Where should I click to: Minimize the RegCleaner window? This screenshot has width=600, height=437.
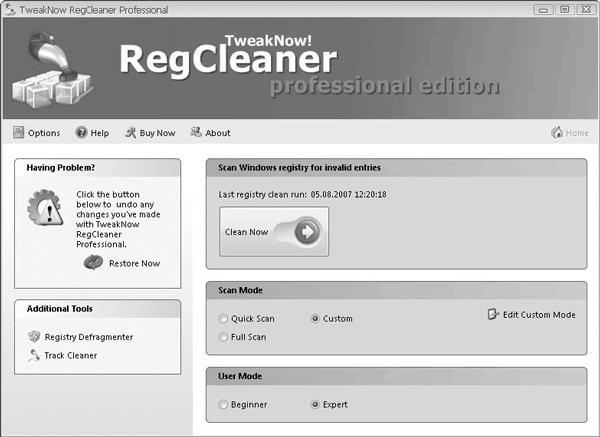[543, 10]
